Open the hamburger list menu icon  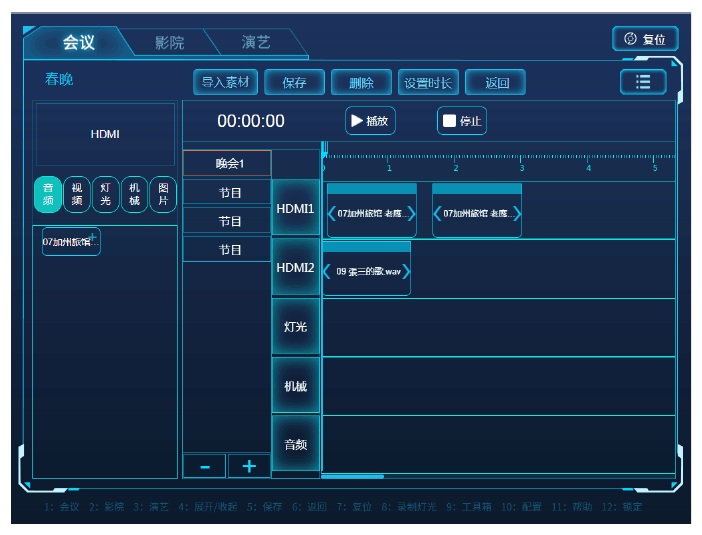643,82
